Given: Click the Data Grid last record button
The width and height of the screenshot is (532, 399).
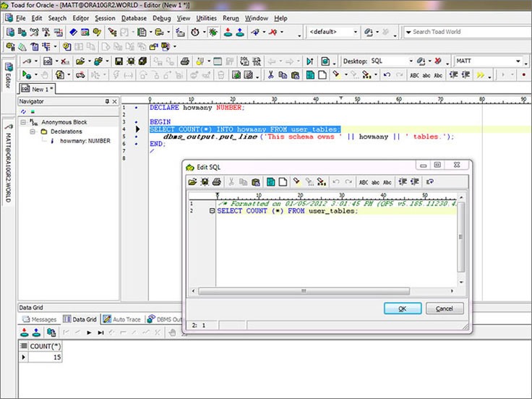Looking at the screenshot, I should click(100, 332).
